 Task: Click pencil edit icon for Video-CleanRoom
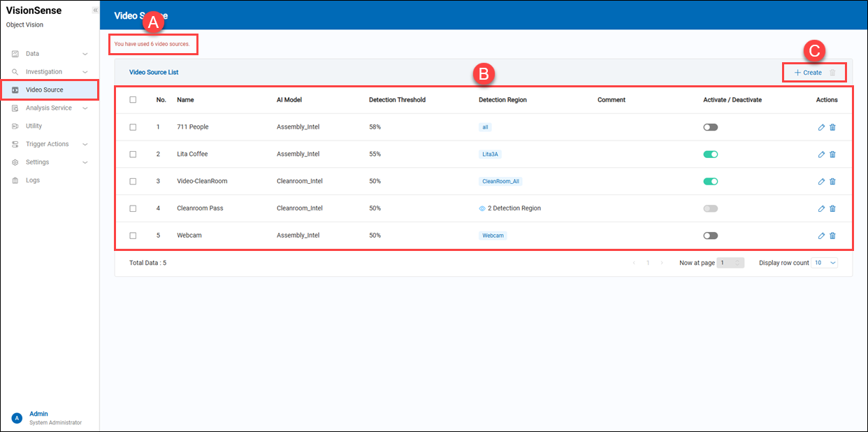point(821,182)
